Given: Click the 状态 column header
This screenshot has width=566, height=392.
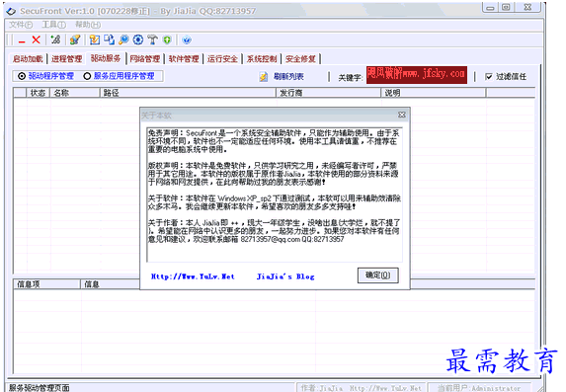Looking at the screenshot, I should pos(38,93).
